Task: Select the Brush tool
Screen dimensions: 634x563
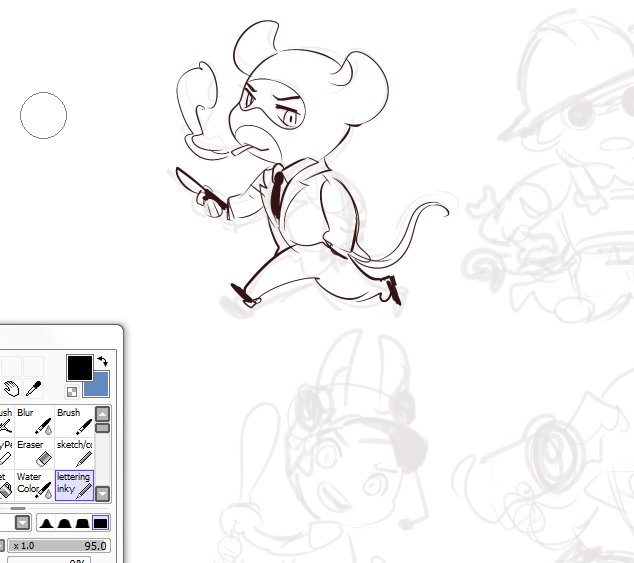Action: (74, 421)
